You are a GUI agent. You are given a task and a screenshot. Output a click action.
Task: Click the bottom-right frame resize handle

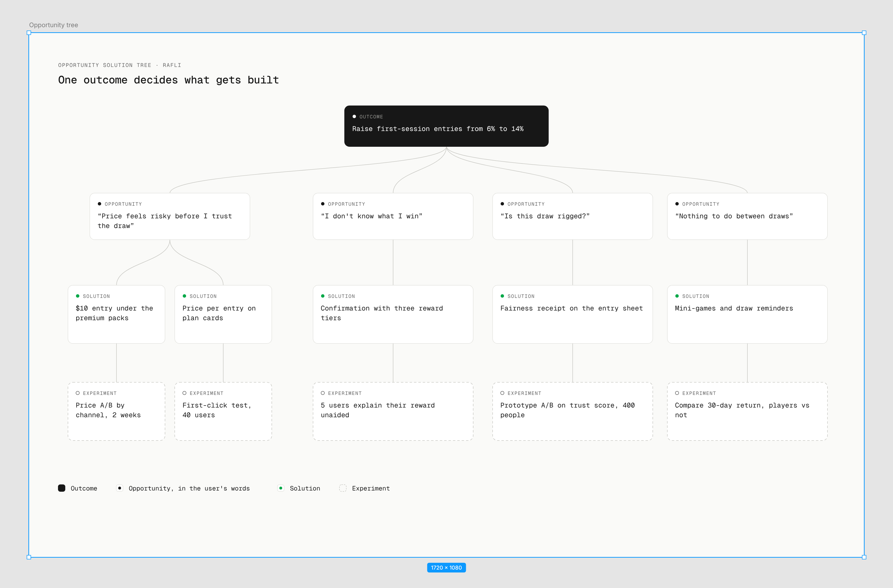click(x=864, y=557)
